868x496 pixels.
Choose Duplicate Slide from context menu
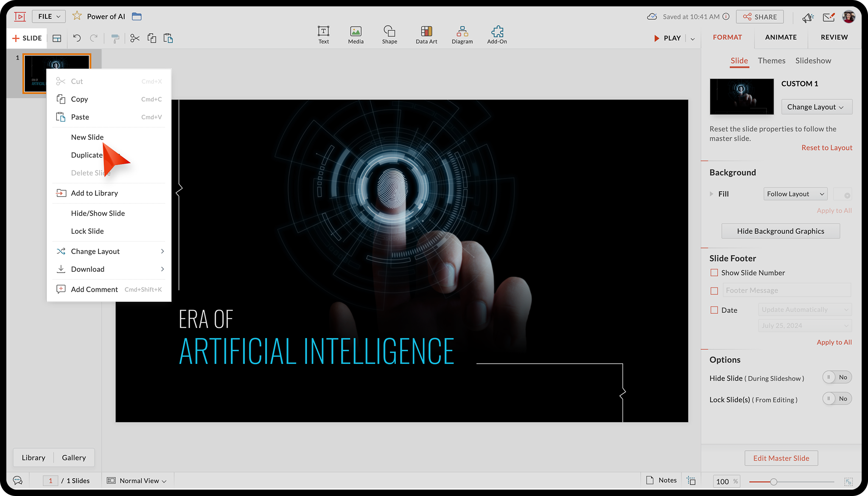87,155
